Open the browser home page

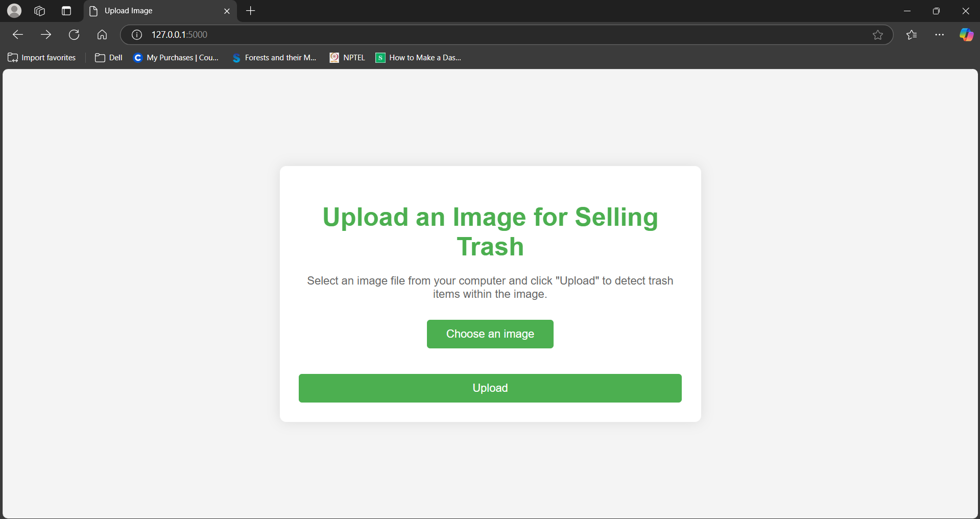[102, 35]
